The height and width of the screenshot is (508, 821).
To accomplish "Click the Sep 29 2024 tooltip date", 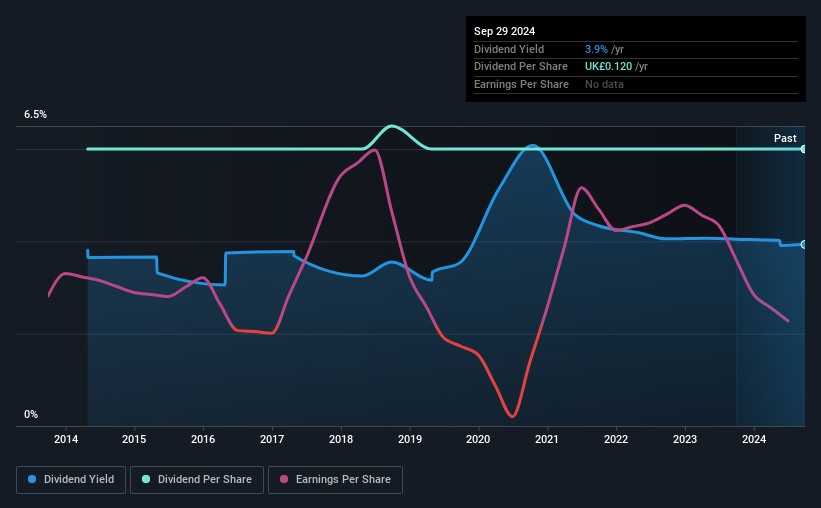I will [x=504, y=31].
